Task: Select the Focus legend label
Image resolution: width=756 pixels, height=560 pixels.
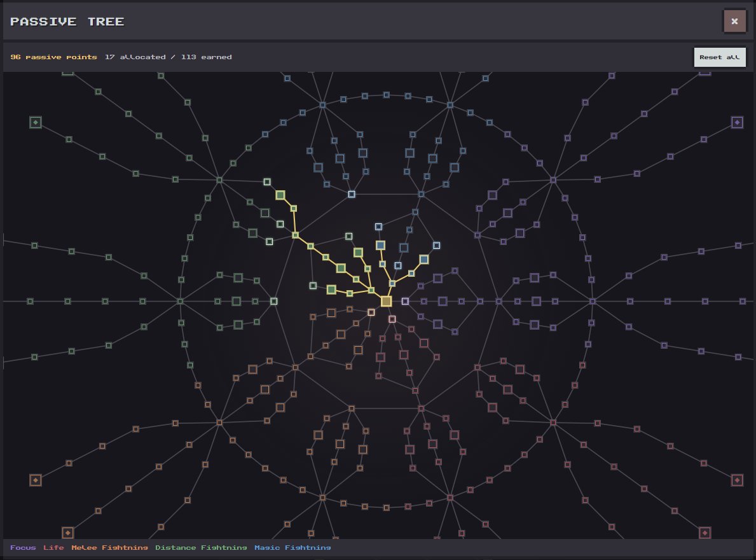Action: (x=23, y=547)
